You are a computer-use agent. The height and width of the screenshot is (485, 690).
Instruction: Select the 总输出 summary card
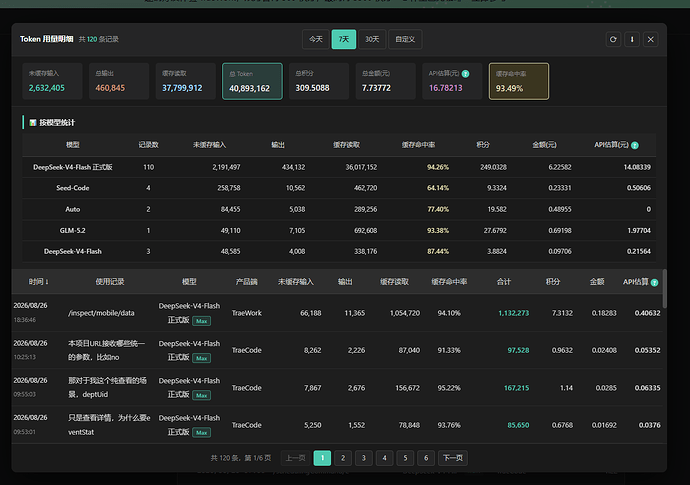[119, 81]
